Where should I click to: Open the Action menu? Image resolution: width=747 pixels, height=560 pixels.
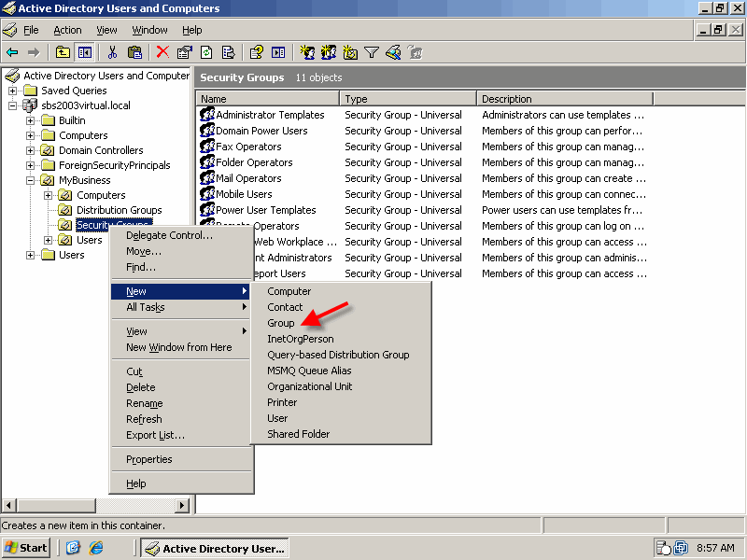(x=67, y=30)
